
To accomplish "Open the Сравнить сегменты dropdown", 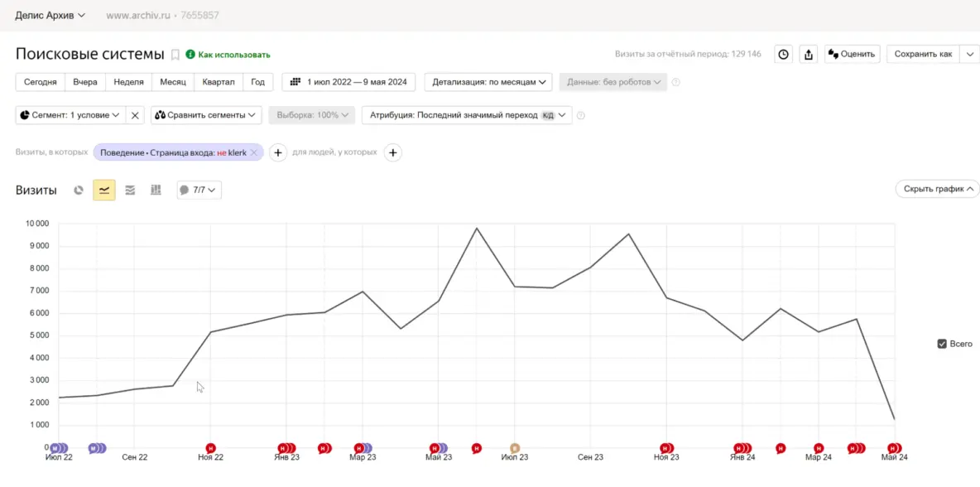I will pos(207,115).
